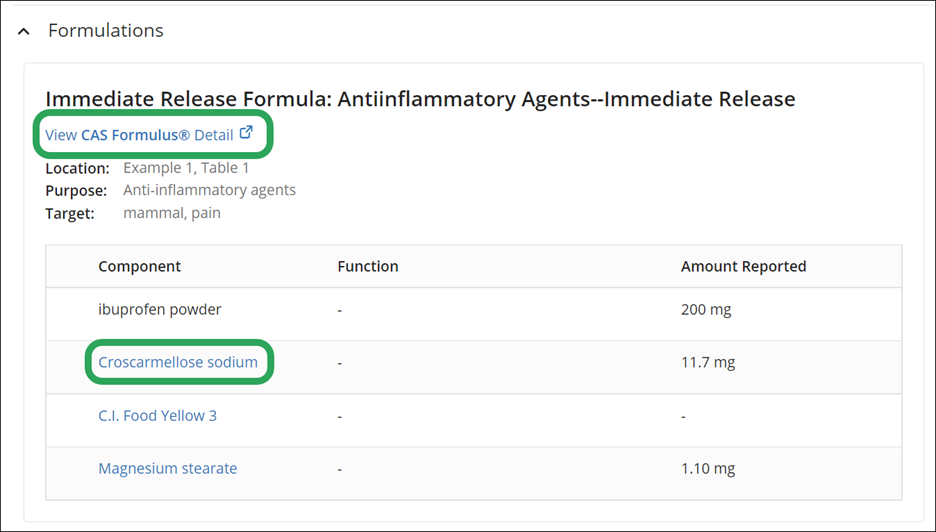Open the Croscarmellose sodium component link
936x532 pixels.
coord(178,362)
